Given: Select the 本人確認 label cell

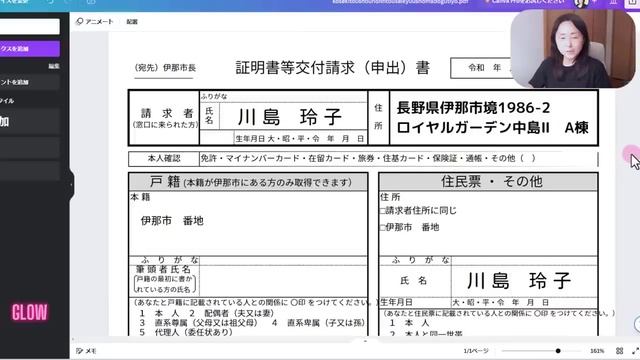Looking at the screenshot, I should point(164,158).
